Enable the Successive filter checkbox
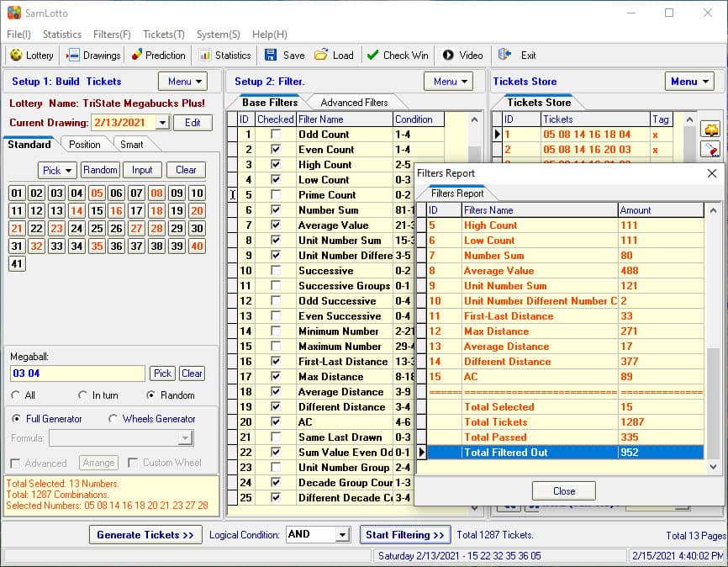Screen dimensions: 728x567 [276, 271]
